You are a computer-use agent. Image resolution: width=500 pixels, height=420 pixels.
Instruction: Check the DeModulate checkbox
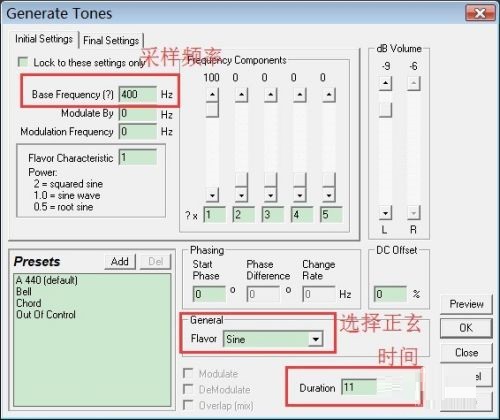point(188,389)
